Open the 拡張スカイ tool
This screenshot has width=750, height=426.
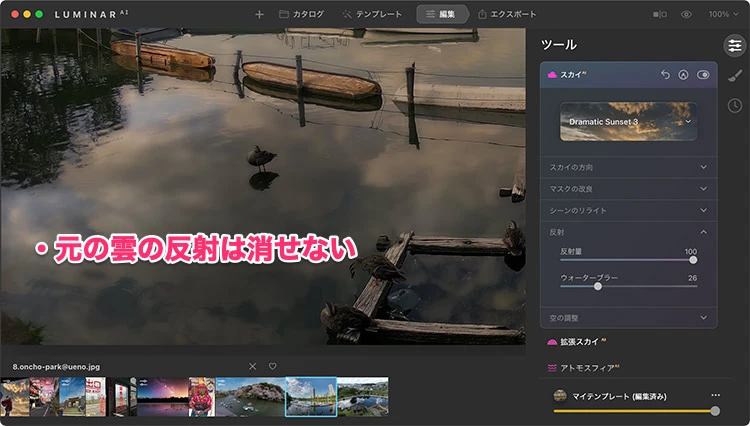pos(578,342)
